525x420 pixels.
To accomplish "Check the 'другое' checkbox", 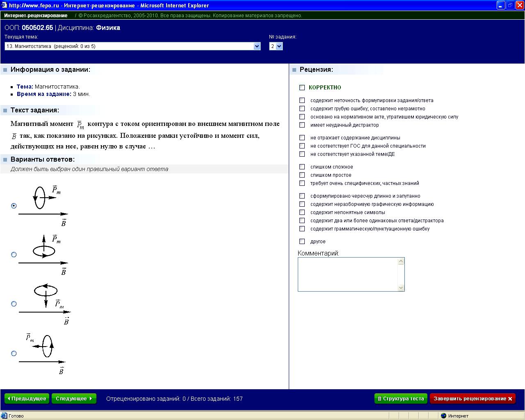I will tap(302, 241).
